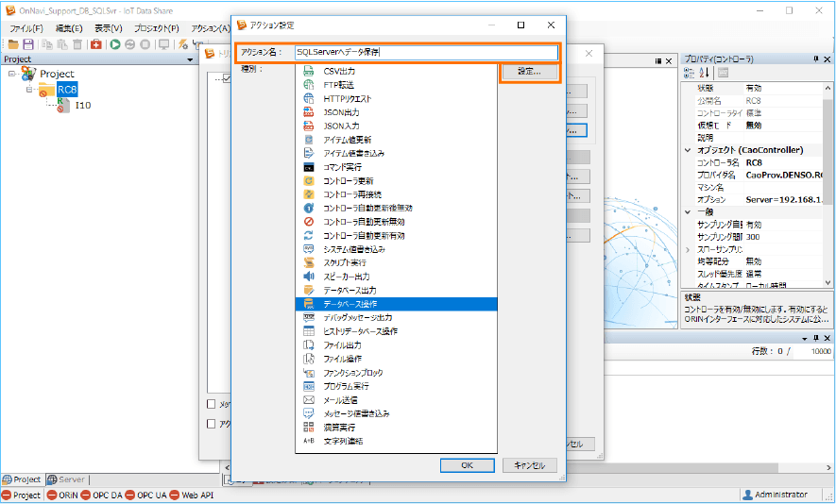Collapse オブジェクト (CaoController) property section

[x=687, y=150]
